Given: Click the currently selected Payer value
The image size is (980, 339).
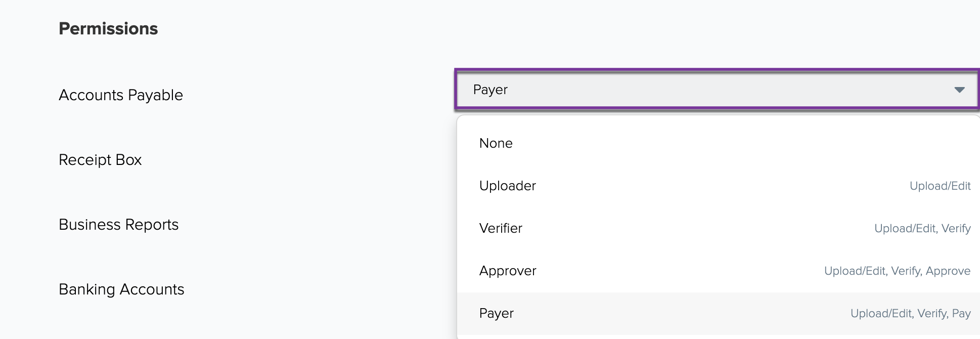Looking at the screenshot, I should tap(489, 90).
